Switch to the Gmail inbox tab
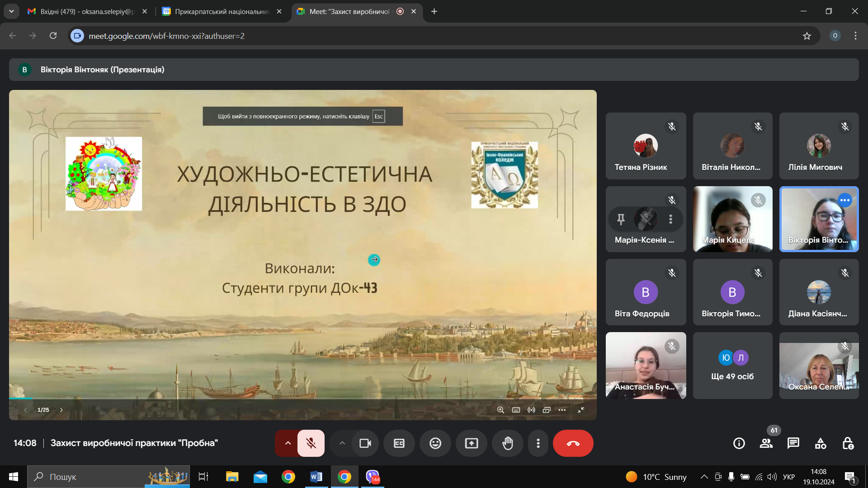 87,11
